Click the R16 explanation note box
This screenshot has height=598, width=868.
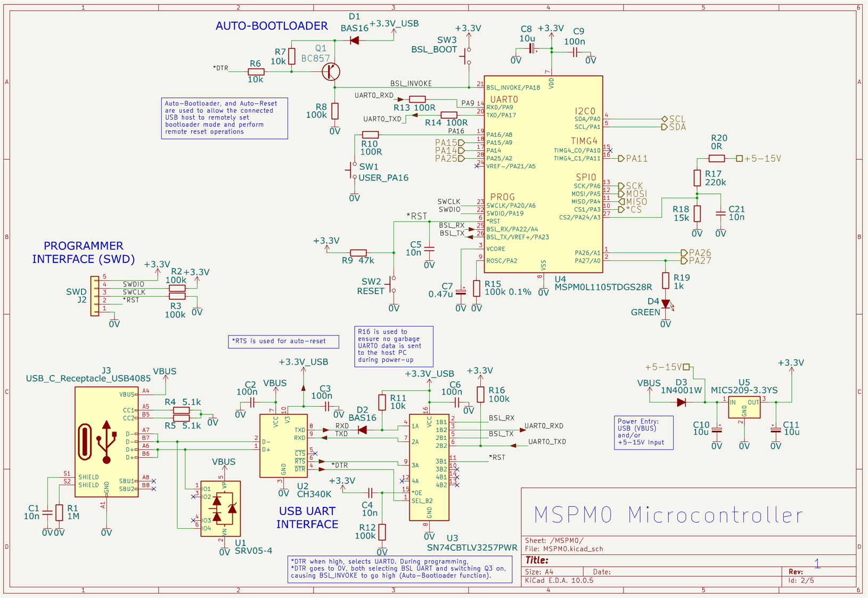click(x=394, y=346)
